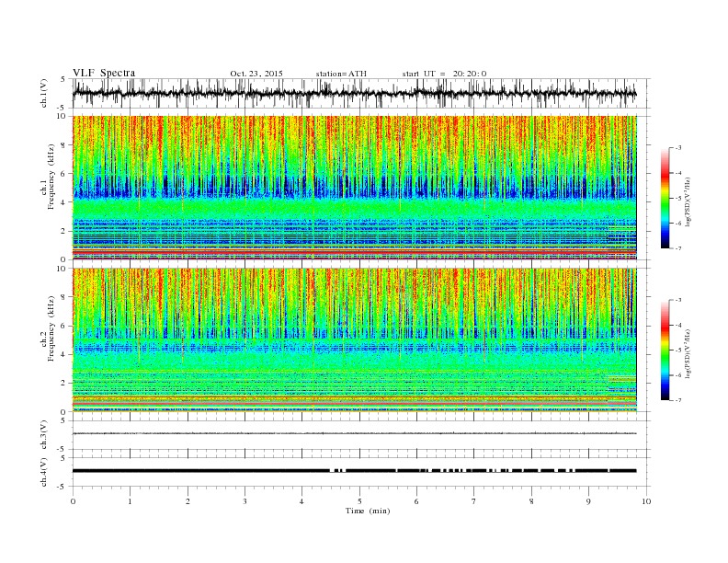Click time-axis tick label "1"
The height and width of the screenshot is (563, 728).
tap(130, 501)
